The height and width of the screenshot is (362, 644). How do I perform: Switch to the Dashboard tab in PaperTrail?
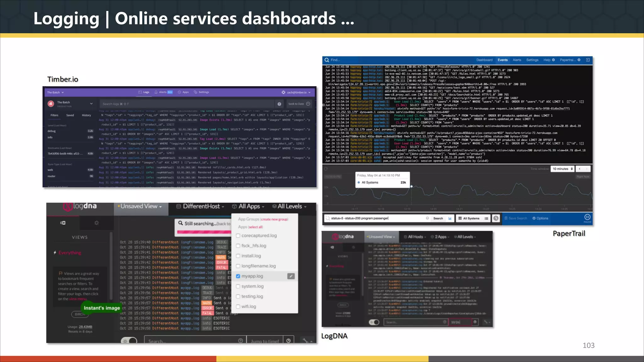(x=484, y=60)
